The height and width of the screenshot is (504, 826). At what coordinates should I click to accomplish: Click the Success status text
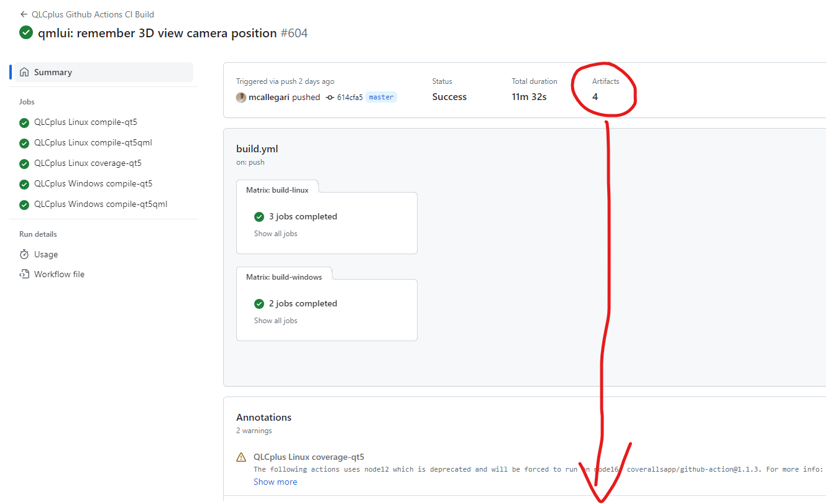pos(449,97)
